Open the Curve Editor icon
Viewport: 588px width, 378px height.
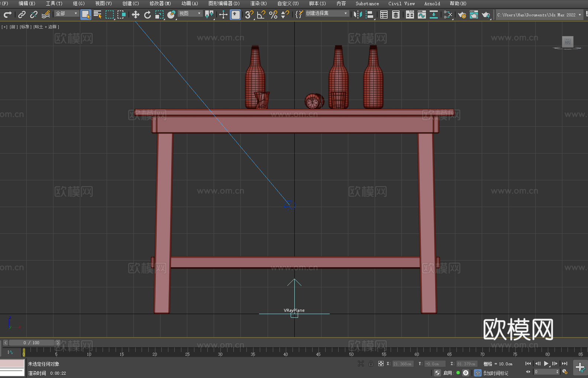tap(421, 14)
